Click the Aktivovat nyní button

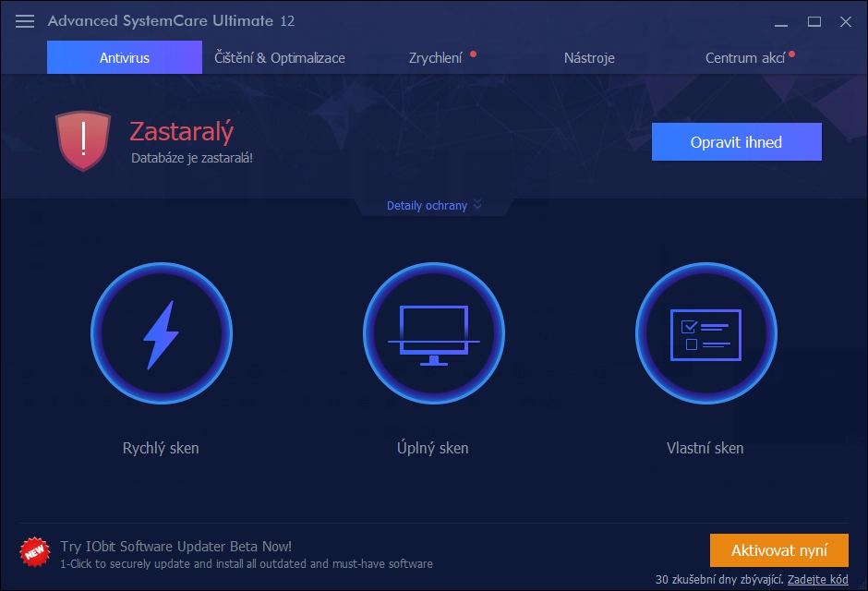click(x=778, y=550)
